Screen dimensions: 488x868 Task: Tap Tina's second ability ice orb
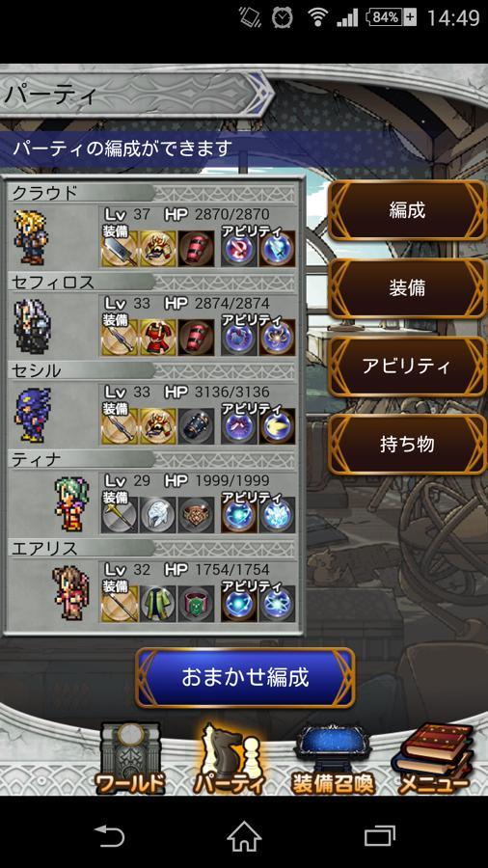point(277,515)
